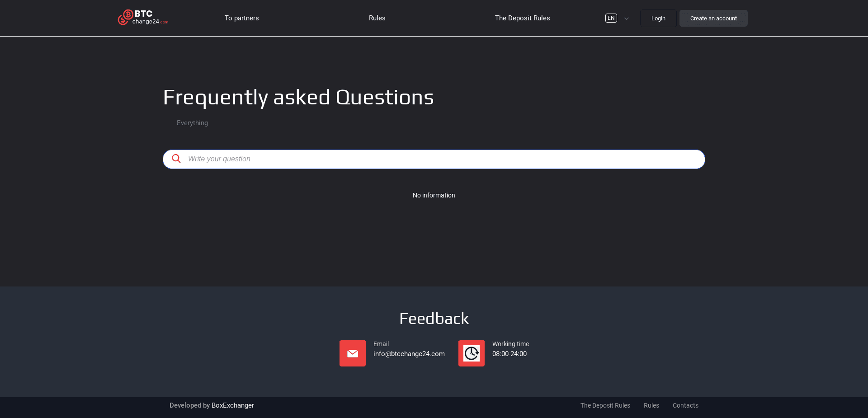Open The Deposit Rules footer link

point(605,405)
